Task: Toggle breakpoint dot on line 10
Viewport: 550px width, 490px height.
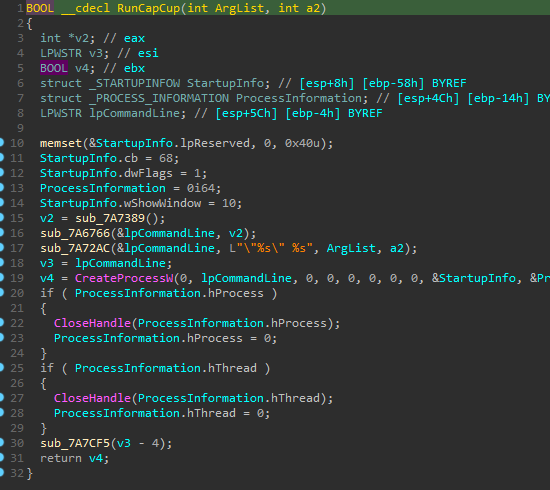Action: (1, 142)
